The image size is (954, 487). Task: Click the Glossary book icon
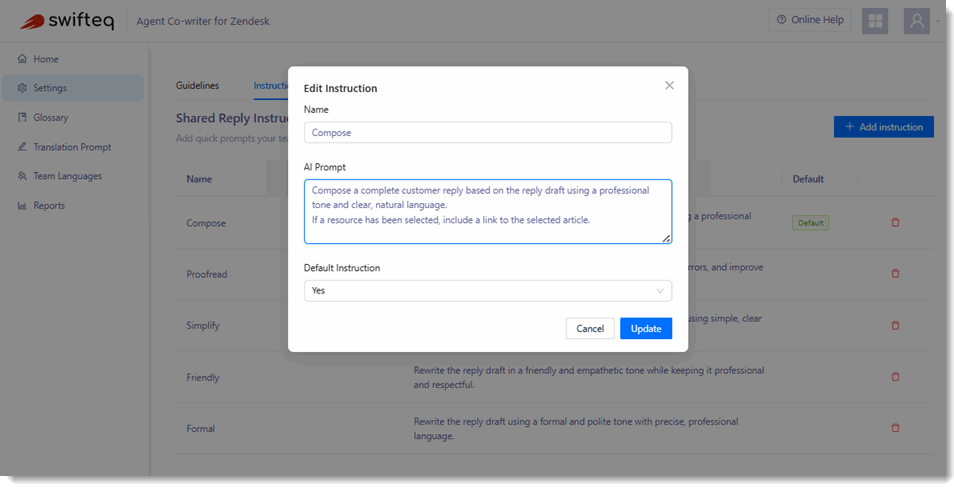click(x=23, y=117)
